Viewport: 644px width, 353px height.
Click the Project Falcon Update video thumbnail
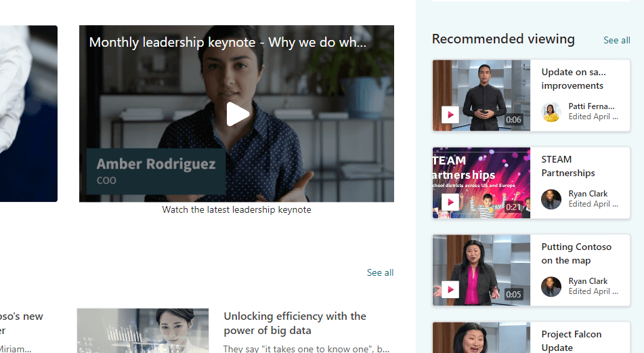pyautogui.click(x=481, y=338)
